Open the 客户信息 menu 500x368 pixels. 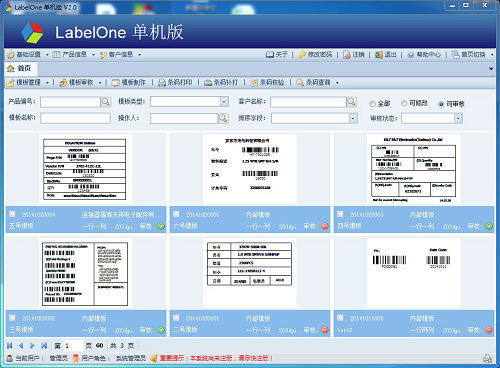120,54
